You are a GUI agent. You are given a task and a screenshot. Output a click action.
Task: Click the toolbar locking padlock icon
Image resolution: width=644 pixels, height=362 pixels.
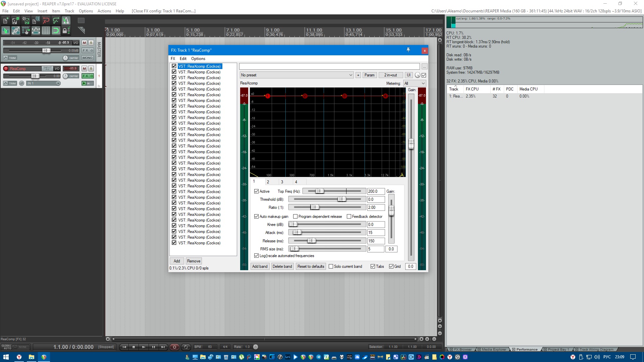[x=66, y=31]
